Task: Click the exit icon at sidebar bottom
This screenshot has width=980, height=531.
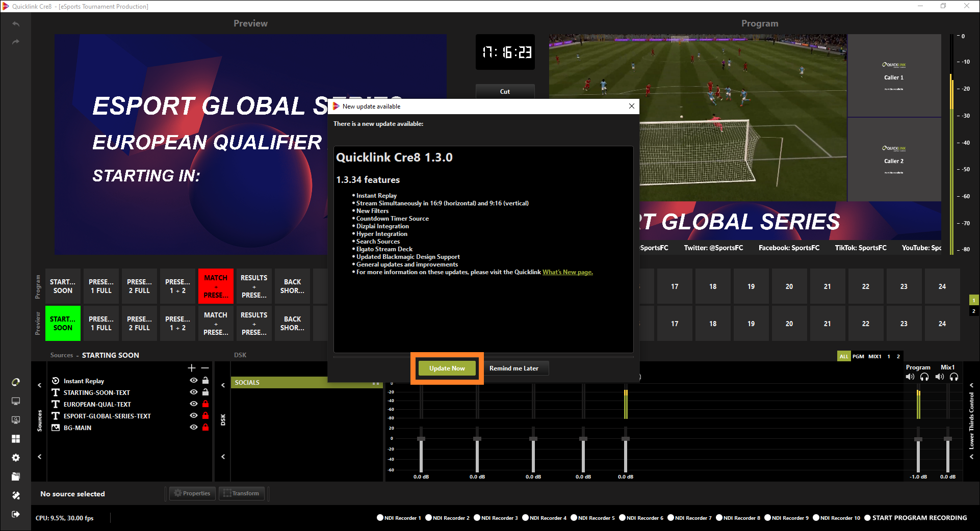Action: [16, 514]
